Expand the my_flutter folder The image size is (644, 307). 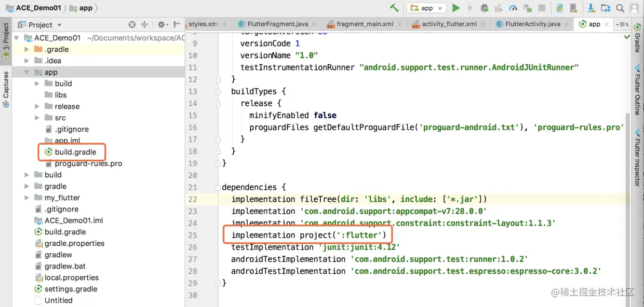pyautogui.click(x=26, y=198)
